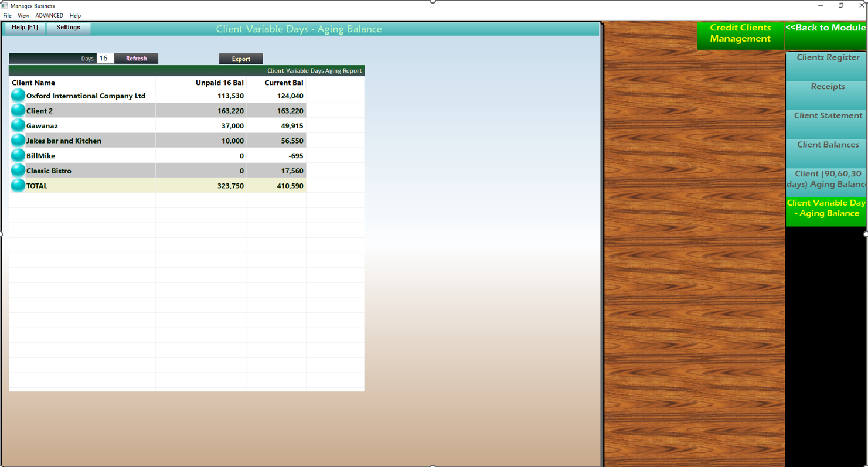Select the sphere icon next to Client 2
868x467 pixels.
[x=17, y=110]
